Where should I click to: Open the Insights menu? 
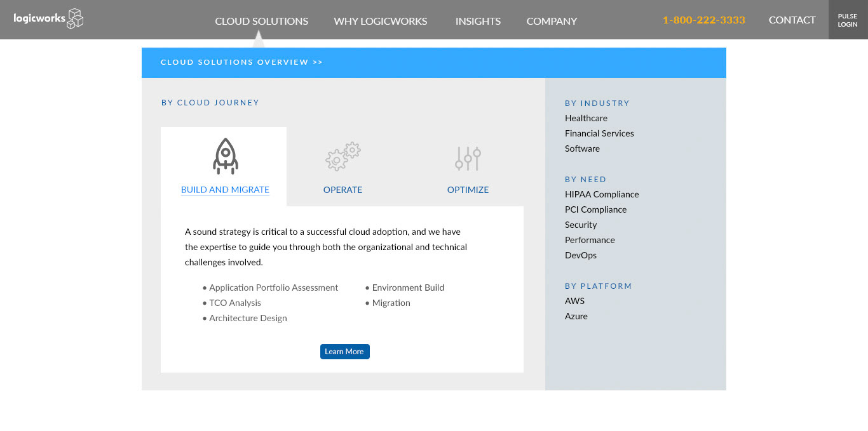(478, 21)
